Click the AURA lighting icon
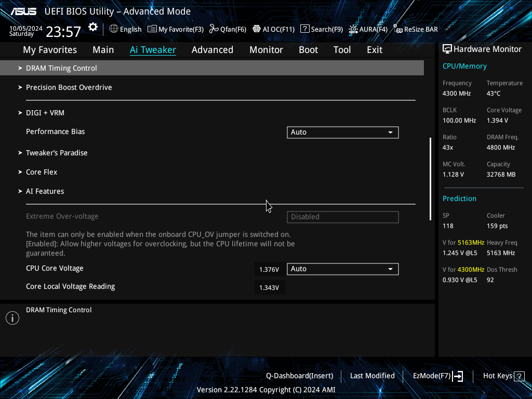This screenshot has width=532, height=399. coord(353,29)
